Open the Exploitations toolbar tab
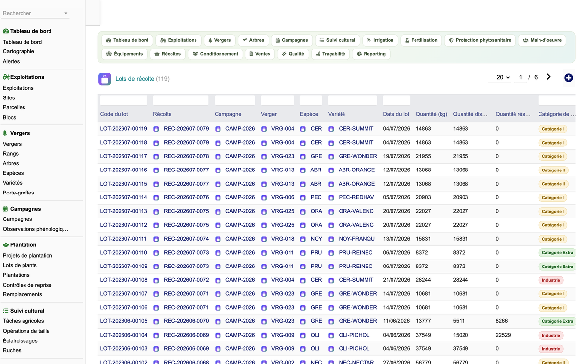588x364 pixels. coord(178,40)
